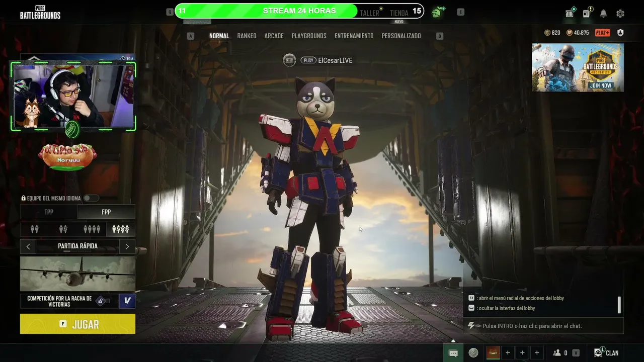Open the PLUS+ account badge
Viewport: 644px width, 362px height.
602,33
